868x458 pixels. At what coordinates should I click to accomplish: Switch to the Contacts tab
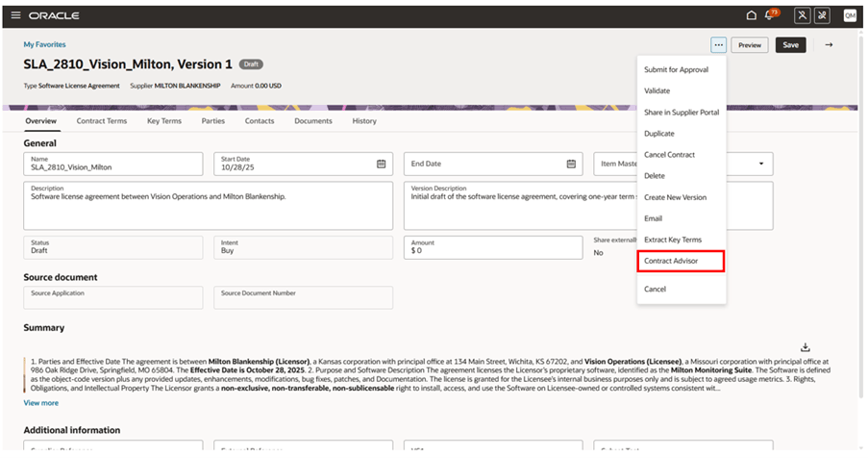pos(260,120)
